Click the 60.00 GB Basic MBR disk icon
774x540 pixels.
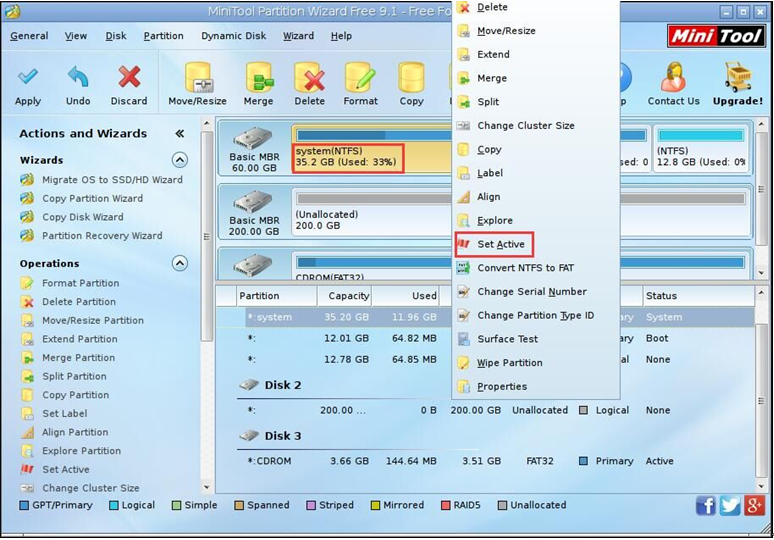coord(254,138)
